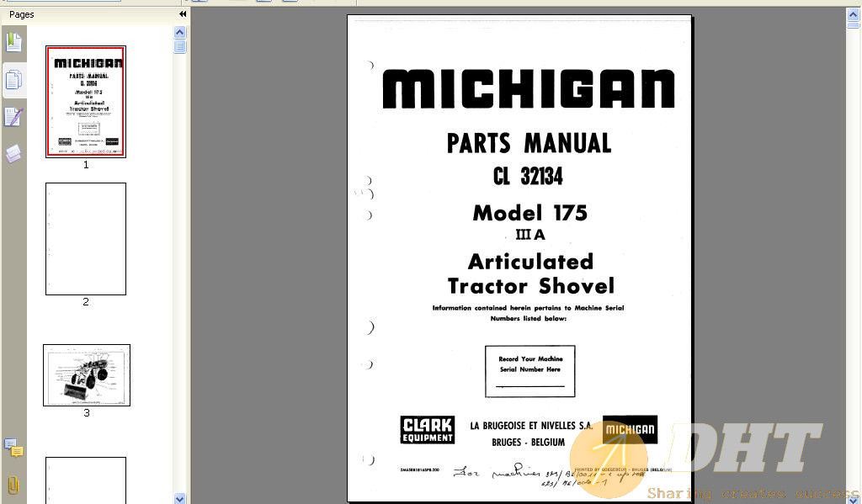This screenshot has height=504, width=862.
Task: Click document view scroll up arrow
Action: coord(854,14)
